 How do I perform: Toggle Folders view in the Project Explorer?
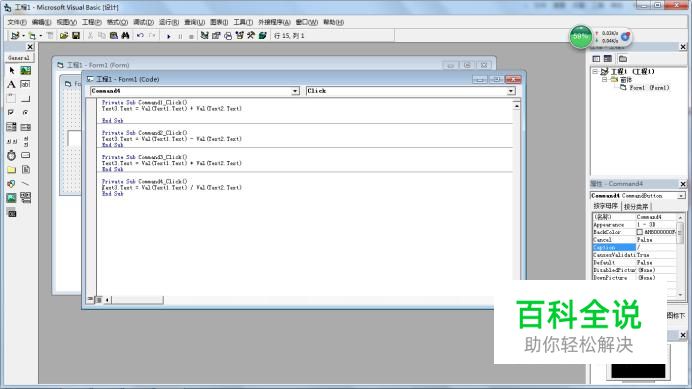pos(623,59)
